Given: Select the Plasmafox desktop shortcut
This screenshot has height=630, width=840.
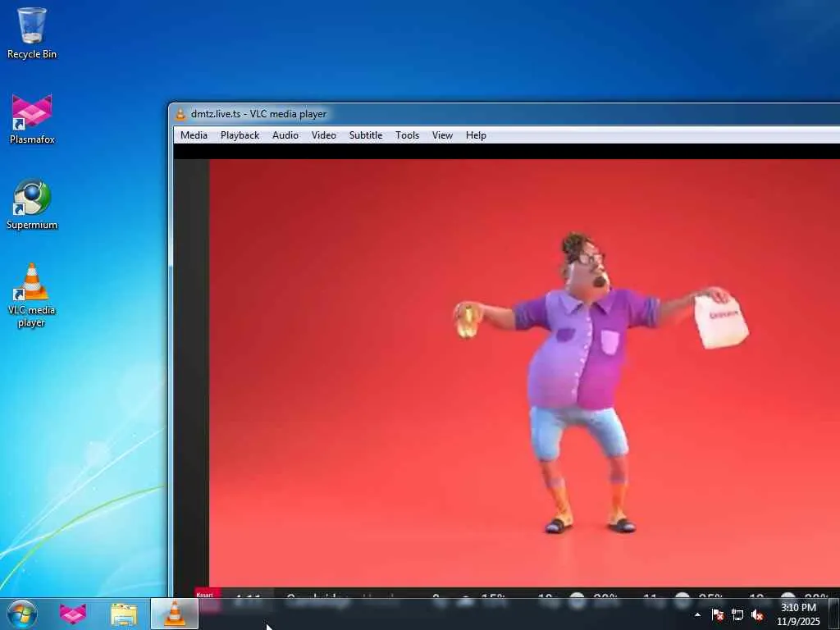Looking at the screenshot, I should coord(32,119).
